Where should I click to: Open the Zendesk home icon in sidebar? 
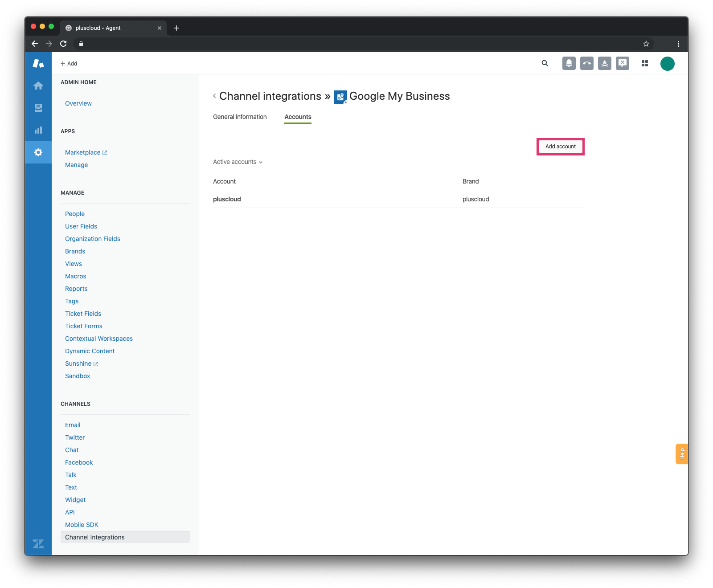point(38,86)
